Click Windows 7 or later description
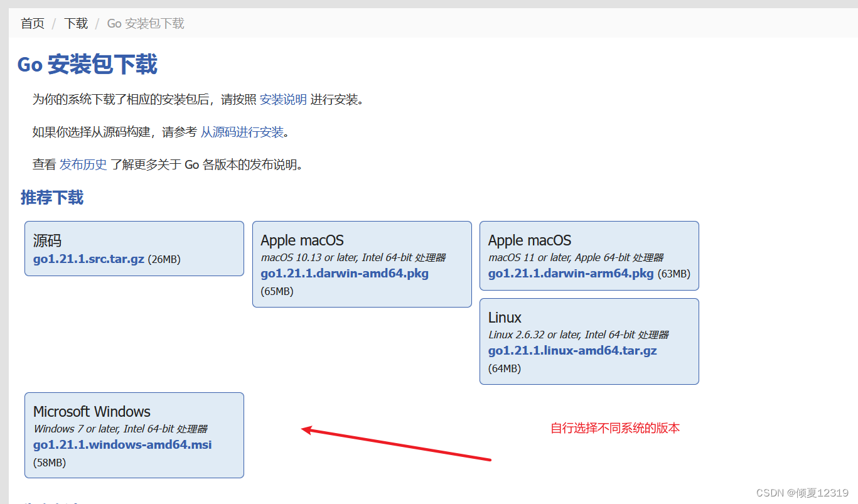The height and width of the screenshot is (504, 858). pos(120,429)
